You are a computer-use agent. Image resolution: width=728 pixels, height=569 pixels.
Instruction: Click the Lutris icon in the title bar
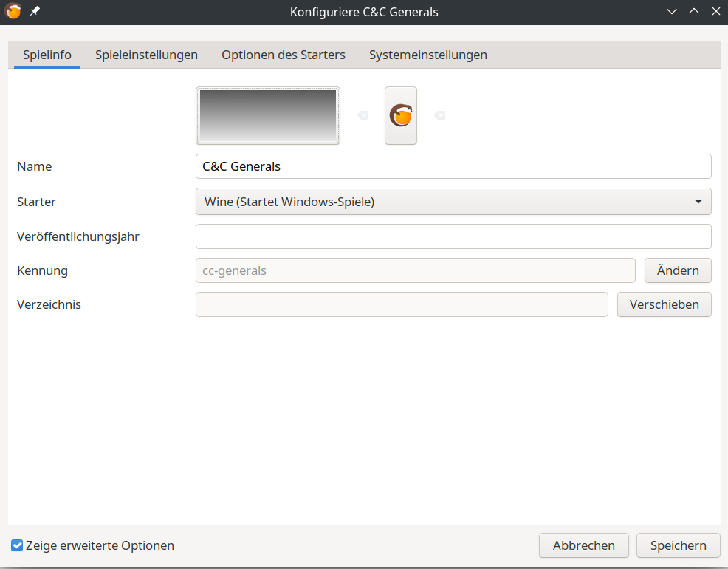13,11
